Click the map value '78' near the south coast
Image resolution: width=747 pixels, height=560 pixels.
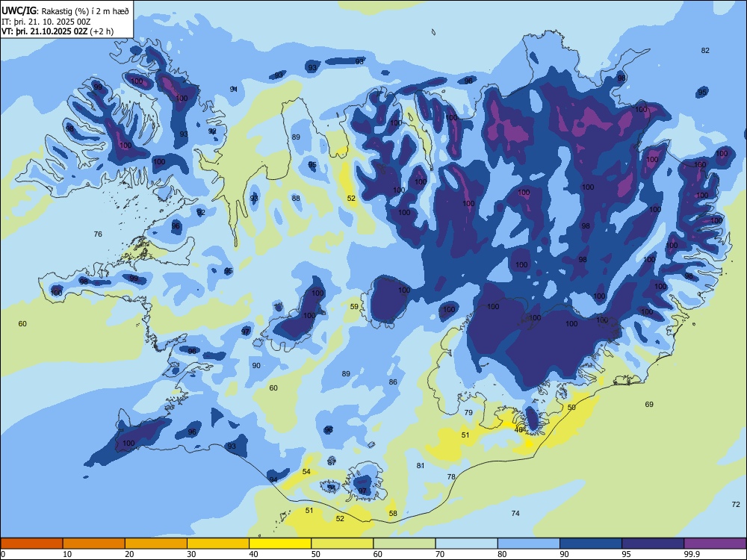click(451, 476)
